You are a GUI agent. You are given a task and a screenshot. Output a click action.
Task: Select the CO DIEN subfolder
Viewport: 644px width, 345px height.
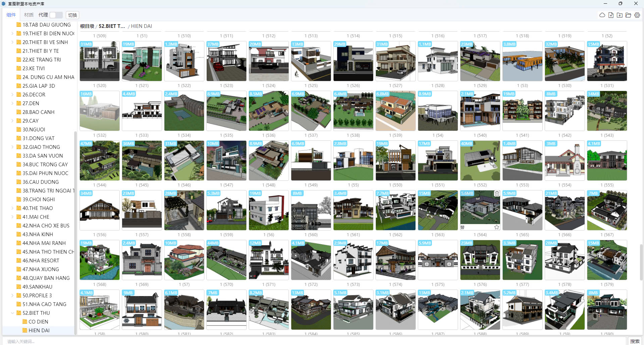pyautogui.click(x=38, y=321)
